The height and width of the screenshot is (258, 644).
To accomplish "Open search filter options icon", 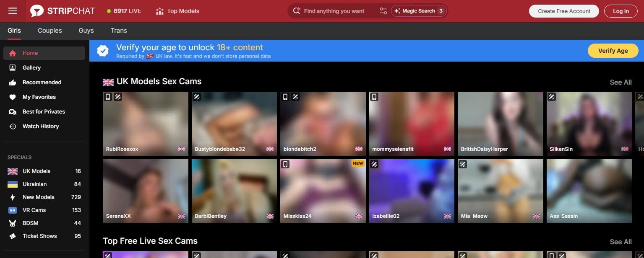I will 383,11.
